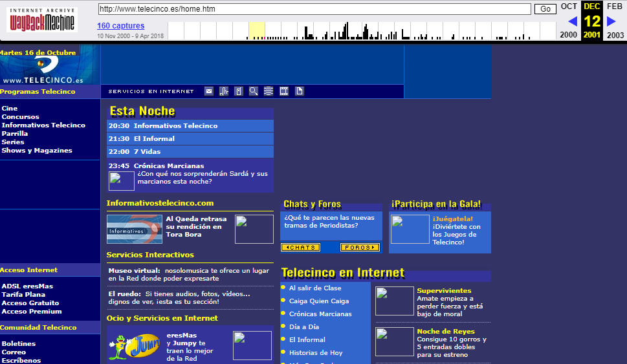The height and width of the screenshot is (364, 627).
Task: Open Al salir de Clase link
Action: pyautogui.click(x=315, y=288)
